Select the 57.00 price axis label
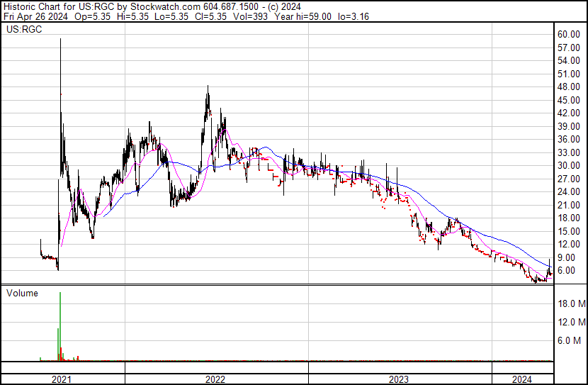Screen dimensions: 588x385 (569, 48)
